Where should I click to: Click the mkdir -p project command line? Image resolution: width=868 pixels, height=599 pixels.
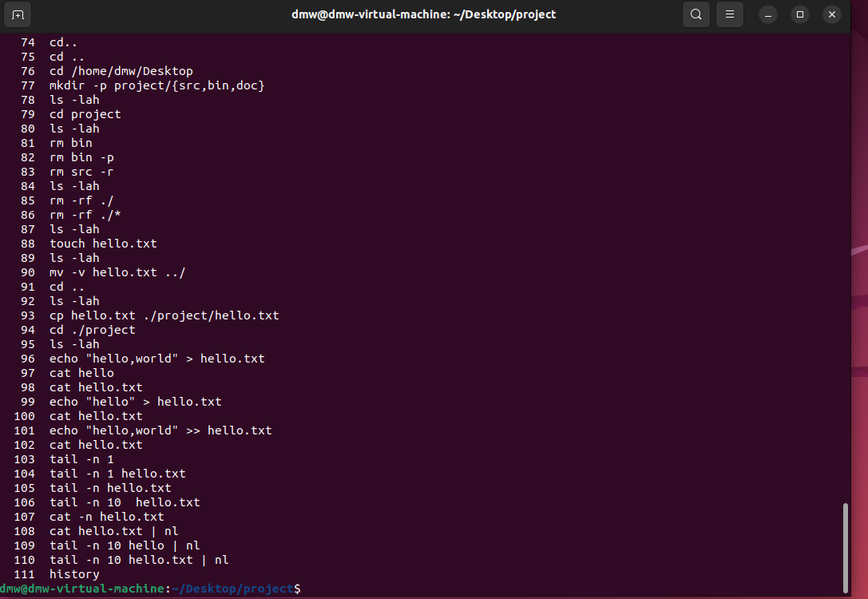[157, 85]
